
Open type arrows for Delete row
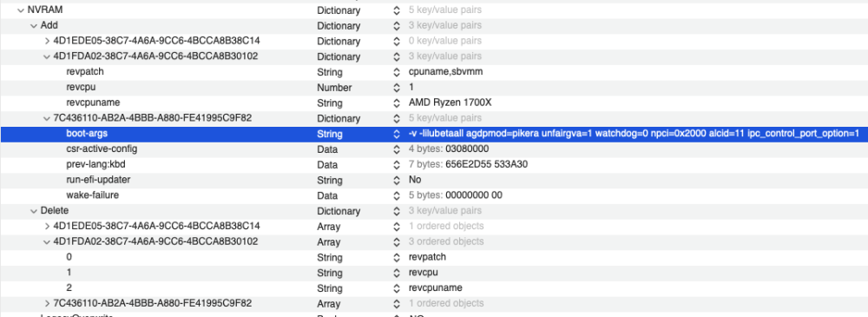tap(397, 211)
